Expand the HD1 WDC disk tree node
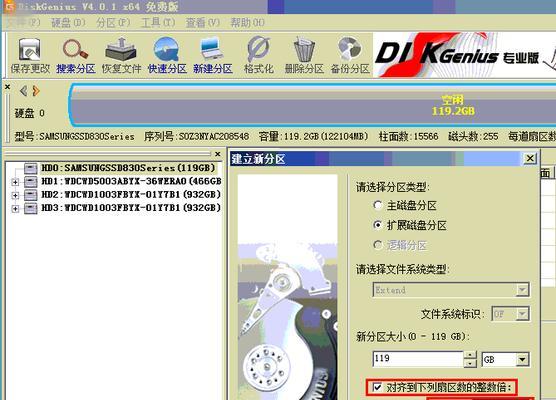 point(15,182)
